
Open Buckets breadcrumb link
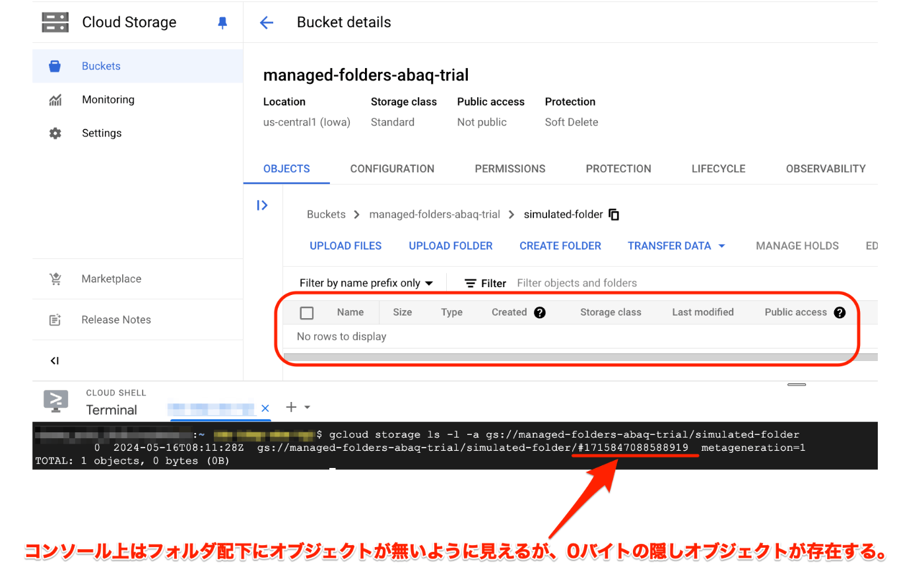click(326, 215)
